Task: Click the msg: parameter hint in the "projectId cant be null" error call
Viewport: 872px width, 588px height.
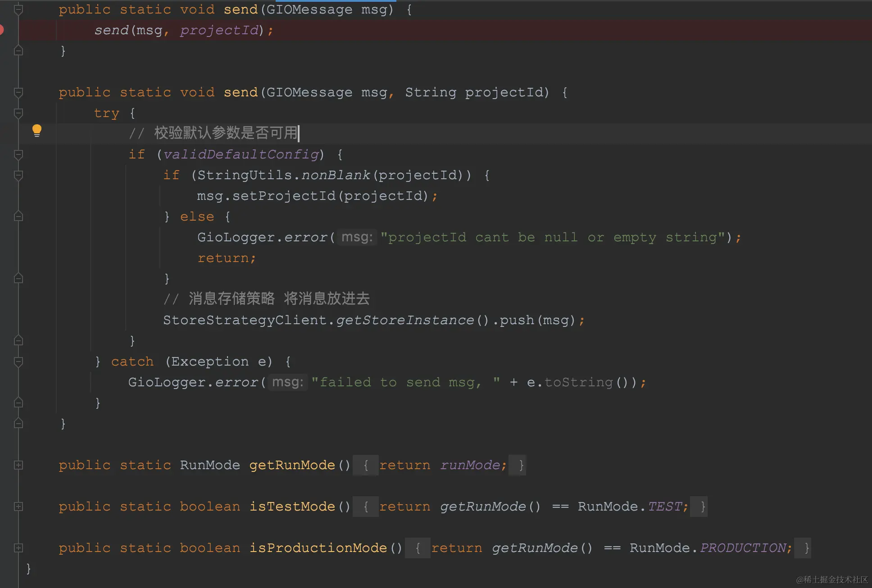Action: [x=357, y=237]
